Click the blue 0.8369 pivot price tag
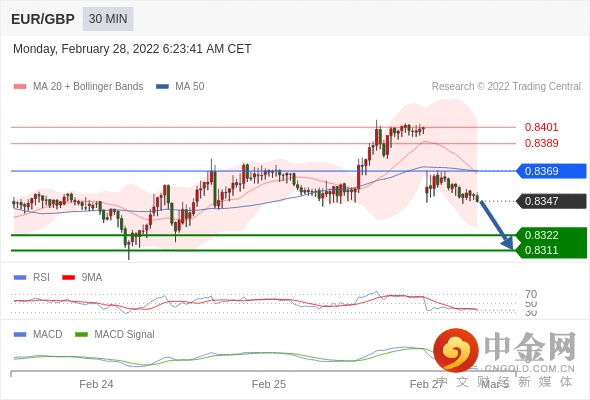The width and height of the screenshot is (590, 400). 551,171
